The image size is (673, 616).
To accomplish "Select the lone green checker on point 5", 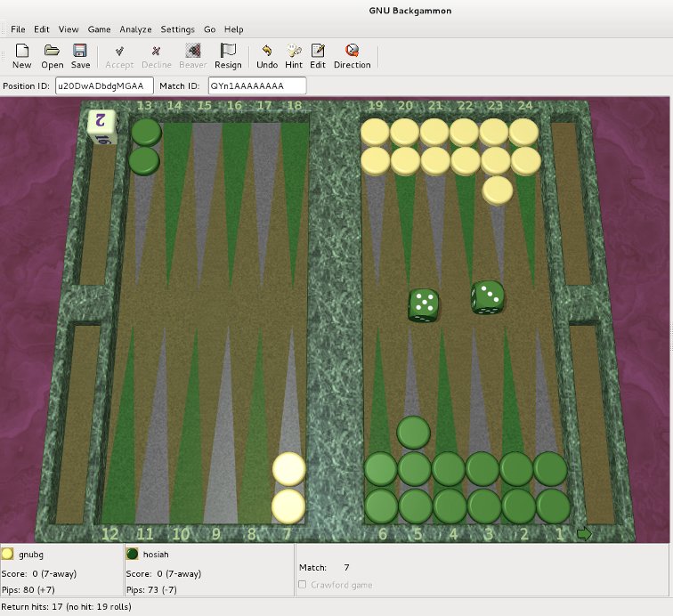I will click(413, 433).
